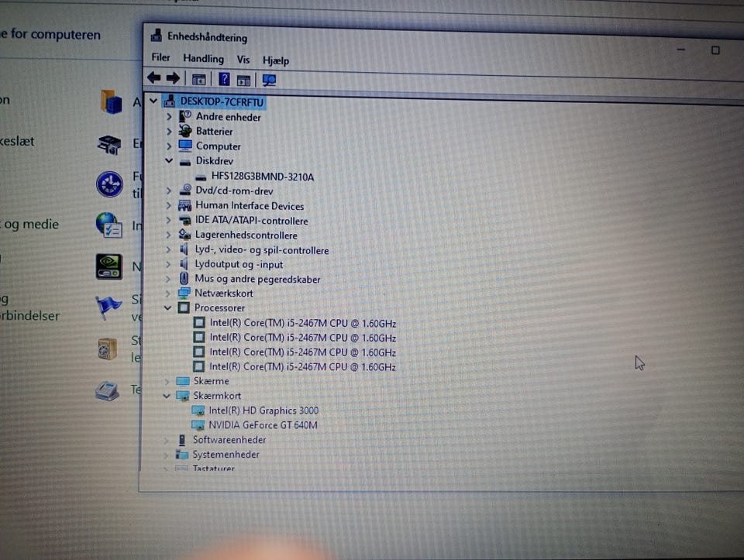Expand the IDE ATA/ATAPI-controllere chevron
744x560 pixels.
click(168, 220)
